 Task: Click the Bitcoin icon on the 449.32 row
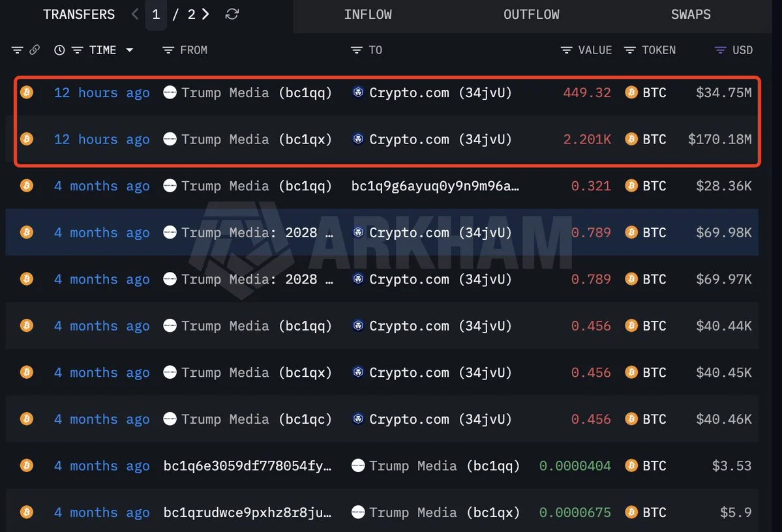(27, 92)
